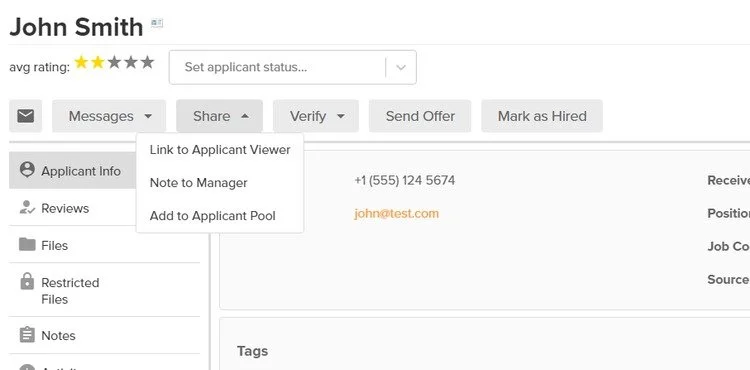The height and width of the screenshot is (370, 750).
Task: Open the Applicant Info sidebar tab
Action: pyautogui.click(x=73, y=171)
